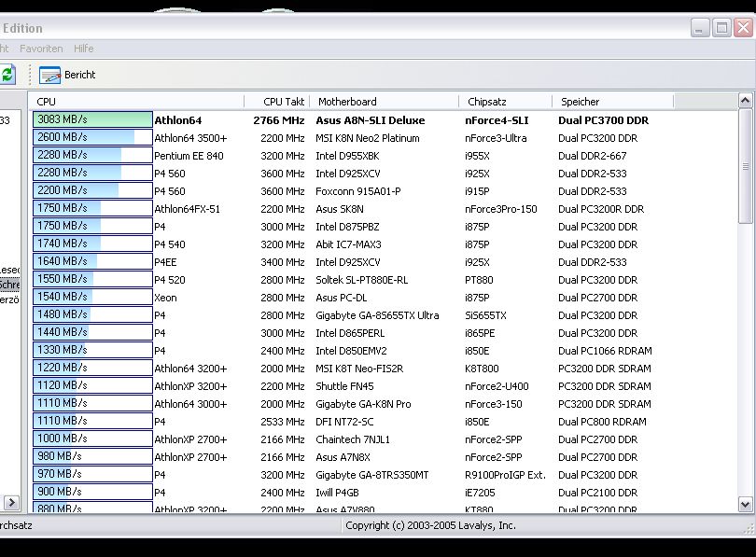The width and height of the screenshot is (756, 557).
Task: Click the green refresh icon in toolbar
Action: point(7,75)
